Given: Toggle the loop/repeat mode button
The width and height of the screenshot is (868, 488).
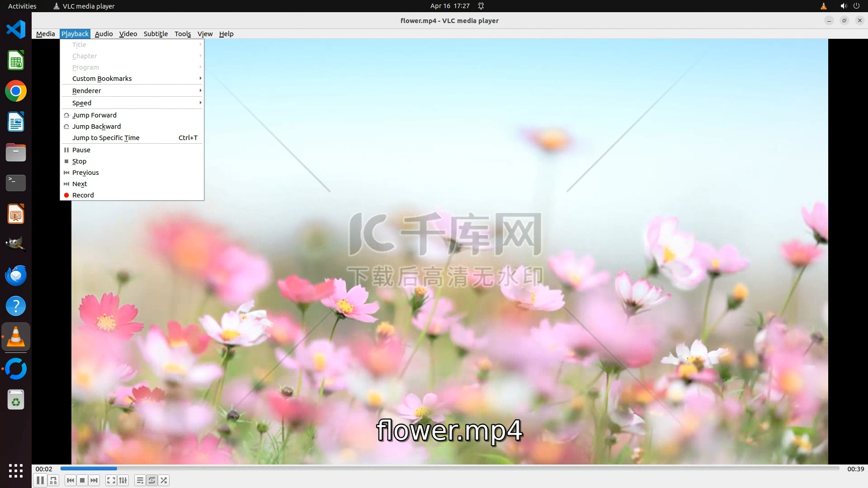Looking at the screenshot, I should [152, 480].
